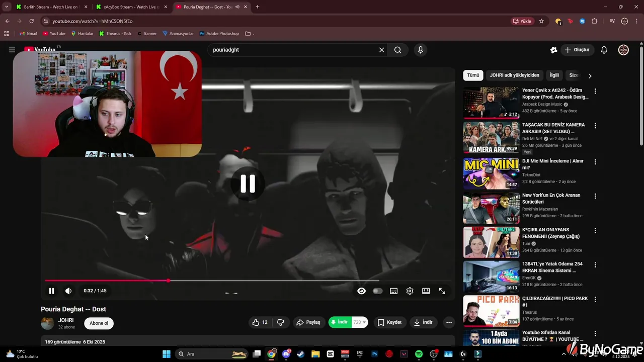Click the eye icon in the player controls
The height and width of the screenshot is (362, 644).
coord(361,291)
